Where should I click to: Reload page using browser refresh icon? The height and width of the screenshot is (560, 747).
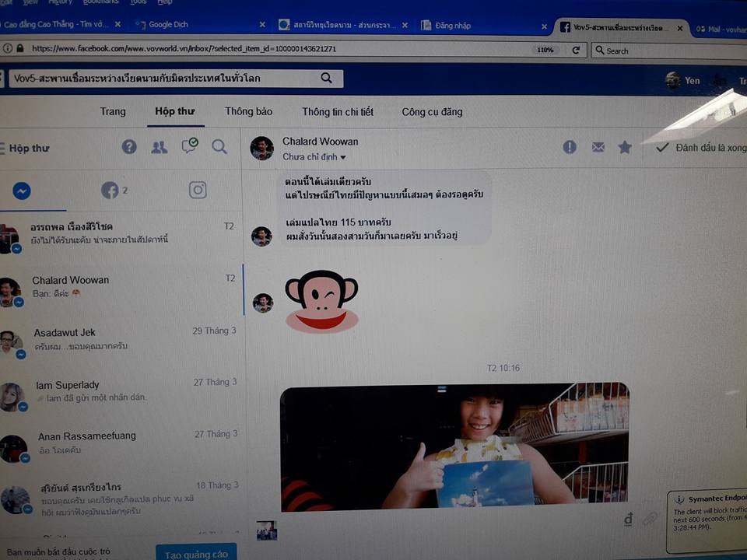click(576, 50)
